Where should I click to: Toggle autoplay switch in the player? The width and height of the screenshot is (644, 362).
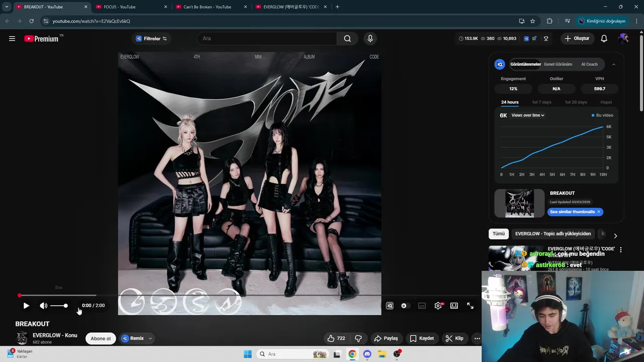(x=404, y=306)
